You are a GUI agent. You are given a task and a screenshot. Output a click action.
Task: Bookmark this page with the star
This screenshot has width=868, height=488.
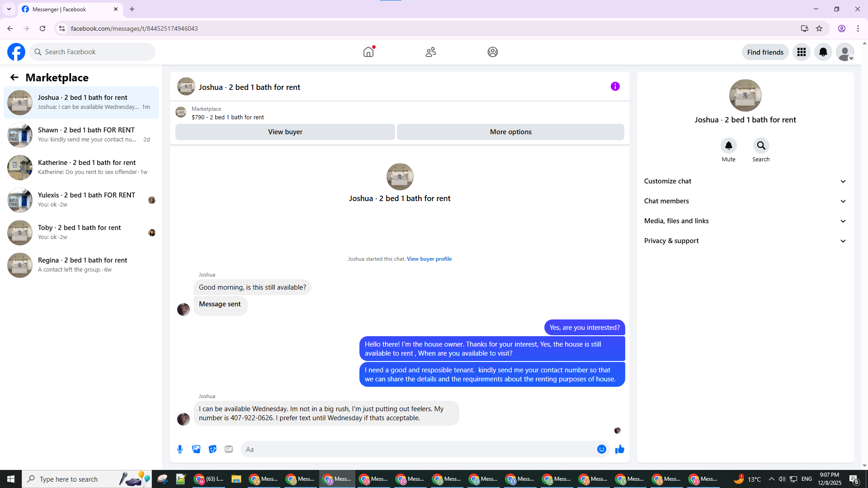pos(819,28)
